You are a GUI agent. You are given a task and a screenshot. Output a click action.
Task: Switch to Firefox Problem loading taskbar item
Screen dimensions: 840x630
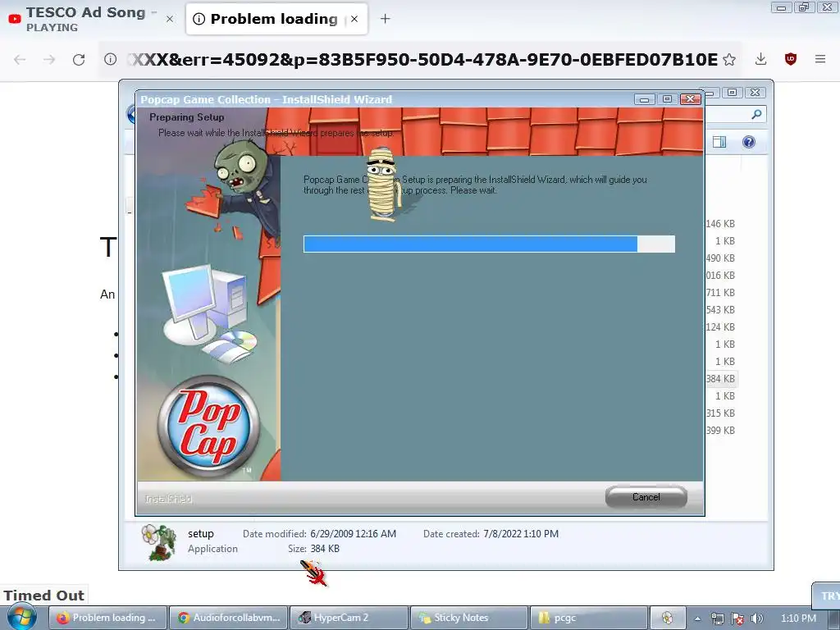tap(108, 618)
